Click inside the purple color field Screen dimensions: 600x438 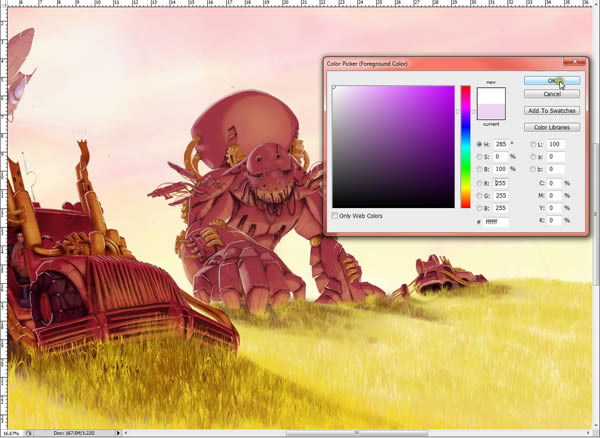point(393,147)
